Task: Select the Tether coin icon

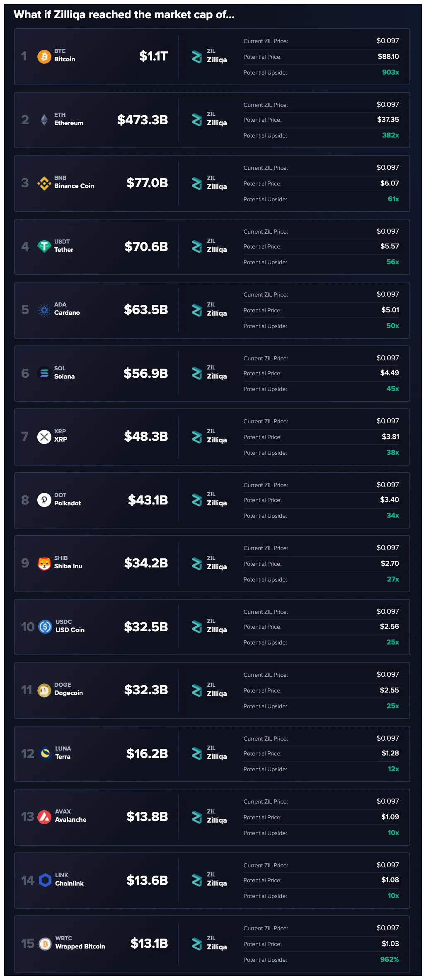Action: [44, 246]
